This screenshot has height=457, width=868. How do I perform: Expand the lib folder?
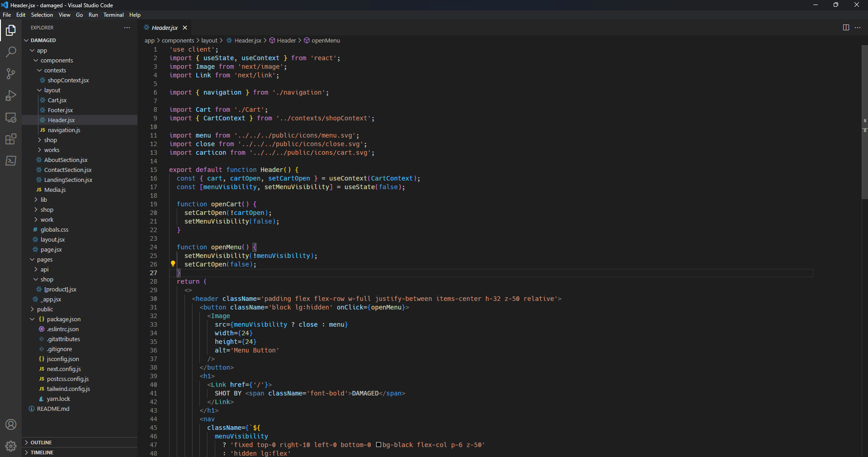(80, 200)
